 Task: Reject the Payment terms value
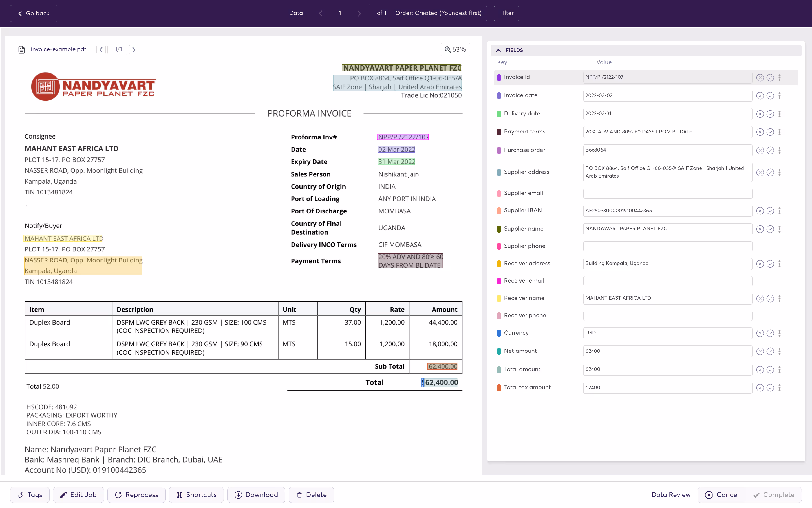(760, 132)
